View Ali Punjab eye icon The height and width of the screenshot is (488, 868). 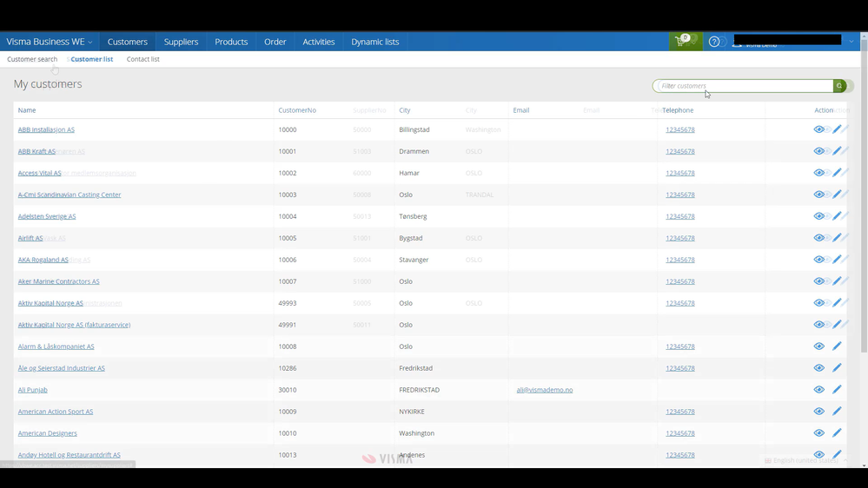(x=818, y=390)
